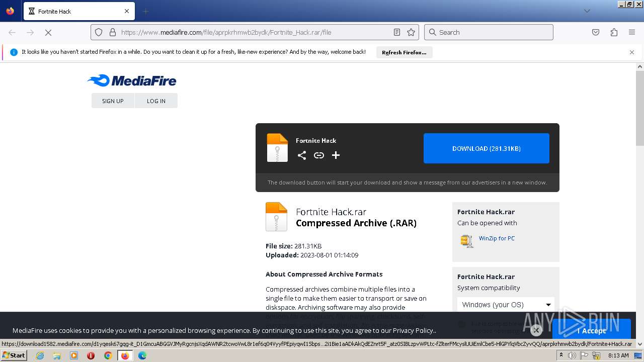Open a new tab with plus button
This screenshot has width=644, height=362.
coord(145,11)
